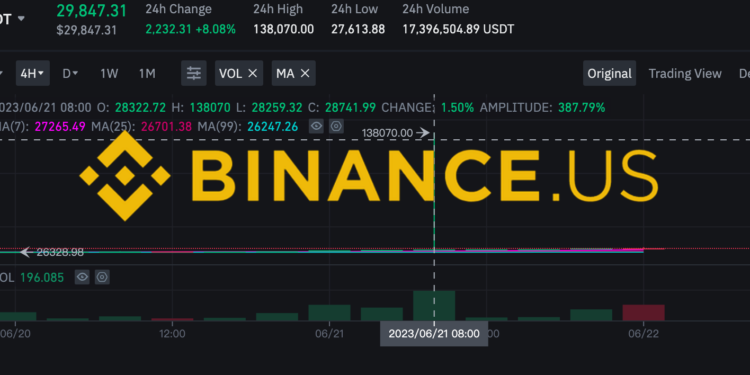Click the 29,847.31 last price
The height and width of the screenshot is (375, 750).
(91, 11)
